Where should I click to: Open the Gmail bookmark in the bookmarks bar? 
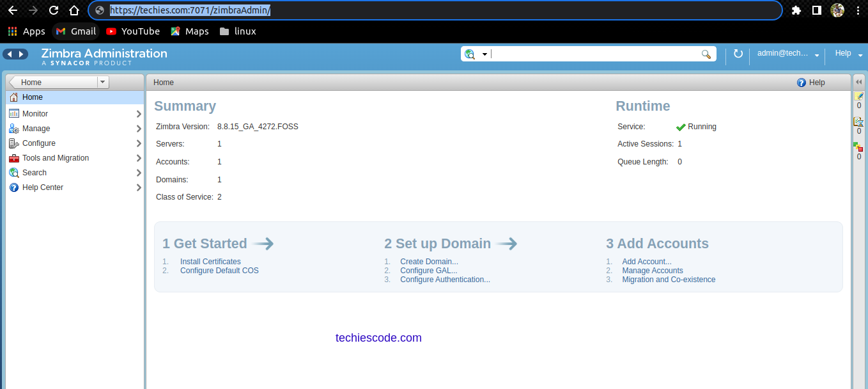point(75,31)
